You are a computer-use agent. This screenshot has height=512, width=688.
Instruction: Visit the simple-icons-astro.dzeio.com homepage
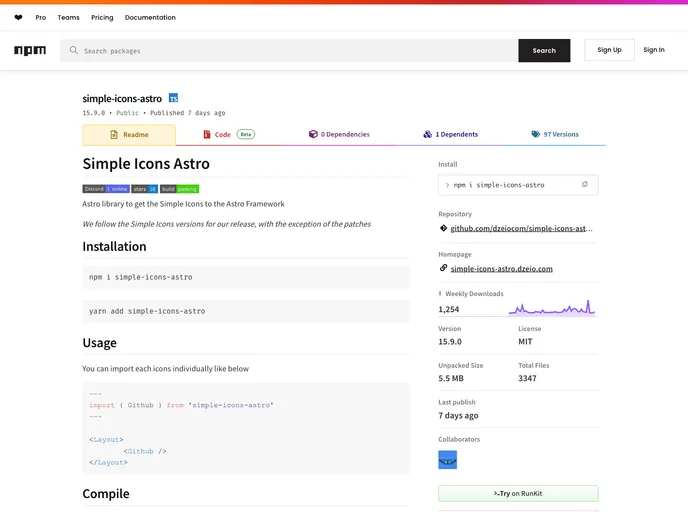pos(501,268)
